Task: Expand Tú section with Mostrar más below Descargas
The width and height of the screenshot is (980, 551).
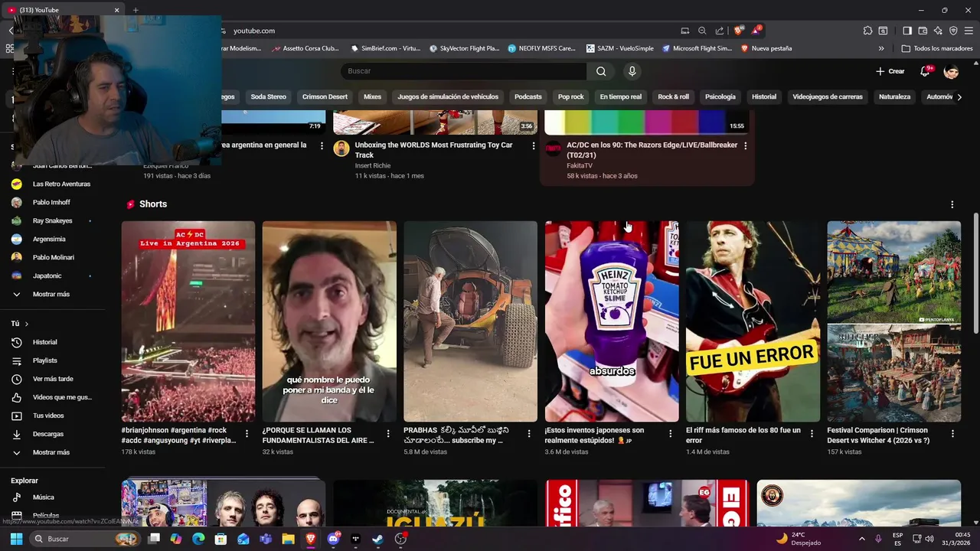Action: pos(51,452)
